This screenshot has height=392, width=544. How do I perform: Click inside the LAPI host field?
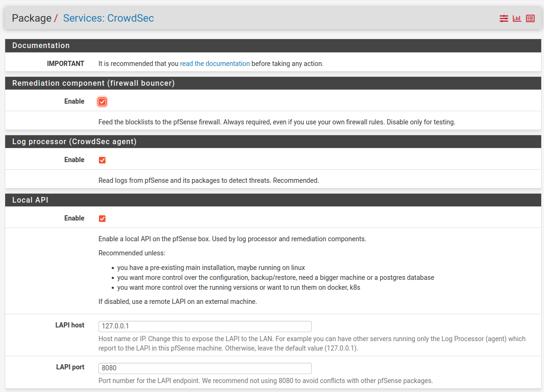coord(205,326)
